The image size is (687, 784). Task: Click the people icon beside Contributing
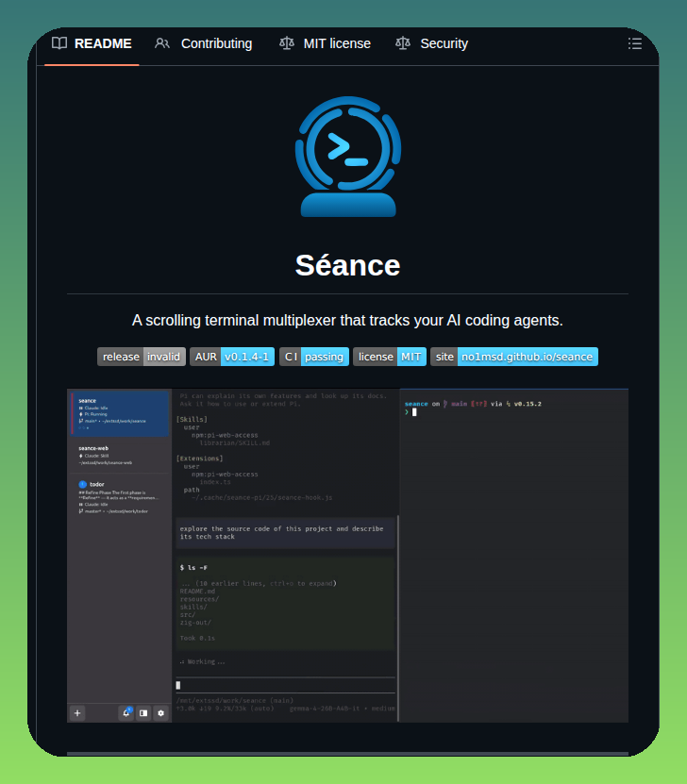pyautogui.click(x=162, y=43)
